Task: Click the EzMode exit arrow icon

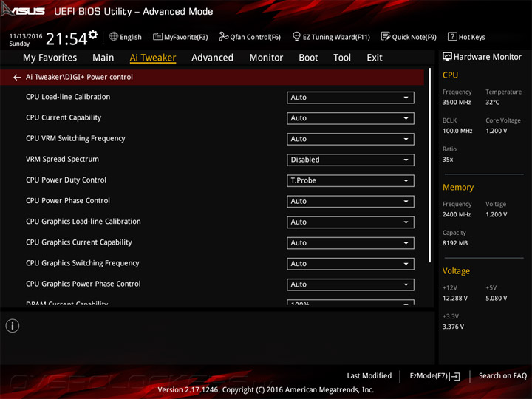Action: [x=455, y=376]
